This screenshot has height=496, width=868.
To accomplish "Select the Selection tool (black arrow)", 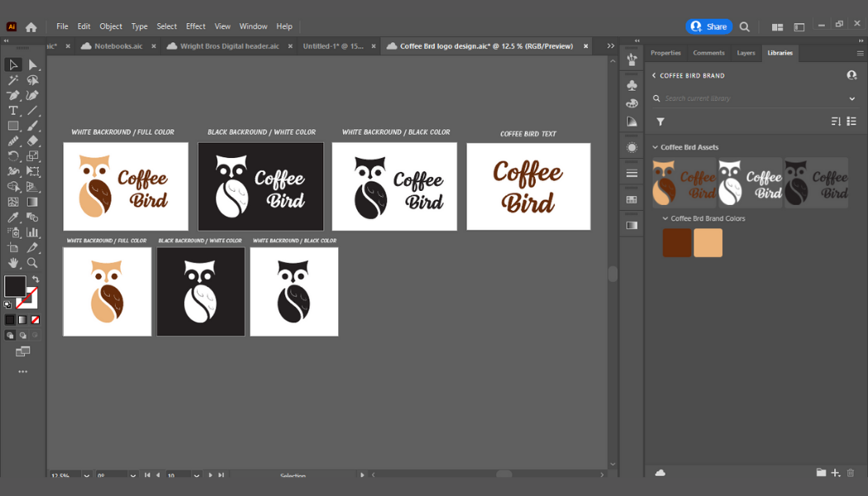I will pos(13,64).
